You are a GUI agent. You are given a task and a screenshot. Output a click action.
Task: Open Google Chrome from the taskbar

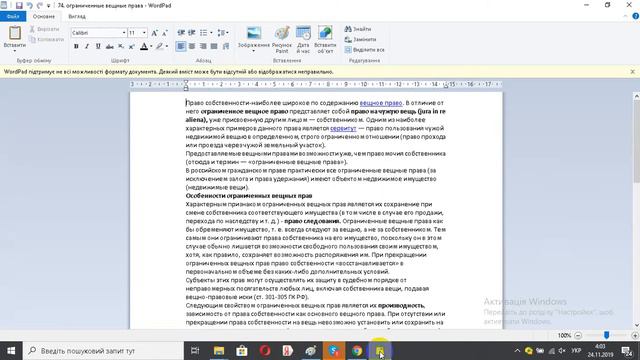357,351
